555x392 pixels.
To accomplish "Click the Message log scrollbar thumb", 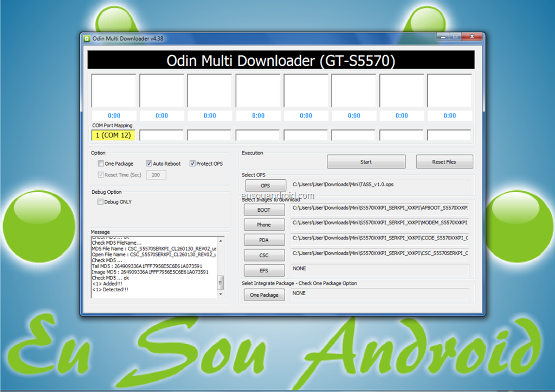I will click(x=221, y=283).
